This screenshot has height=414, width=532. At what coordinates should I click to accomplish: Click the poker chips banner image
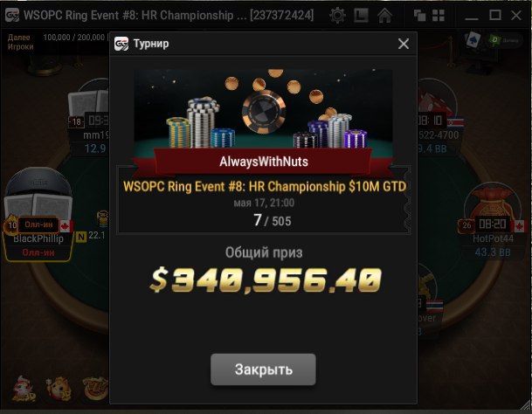pyautogui.click(x=263, y=108)
